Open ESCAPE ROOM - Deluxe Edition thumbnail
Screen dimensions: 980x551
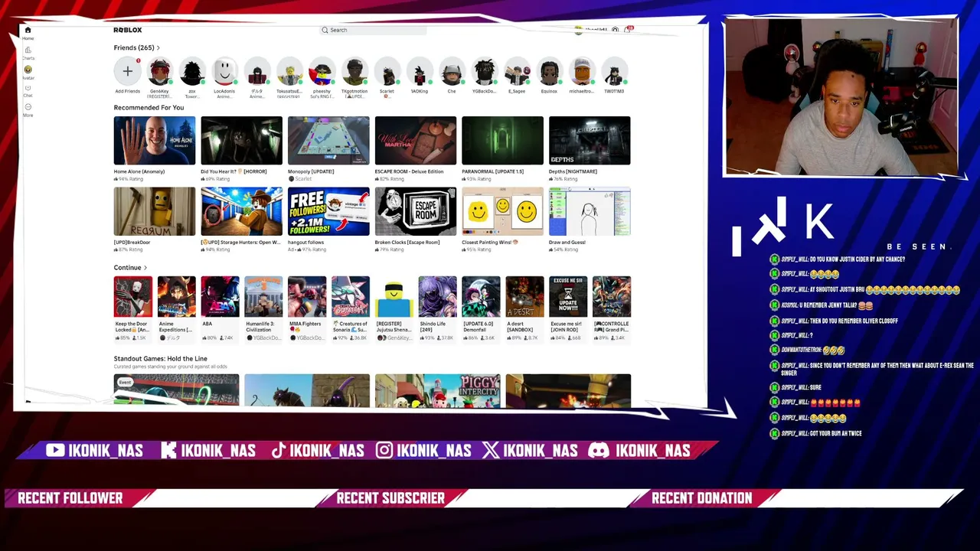416,141
